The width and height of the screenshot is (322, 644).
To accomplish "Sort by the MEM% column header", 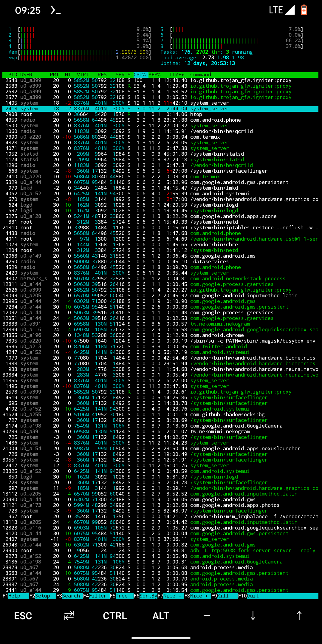I will tap(154, 75).
